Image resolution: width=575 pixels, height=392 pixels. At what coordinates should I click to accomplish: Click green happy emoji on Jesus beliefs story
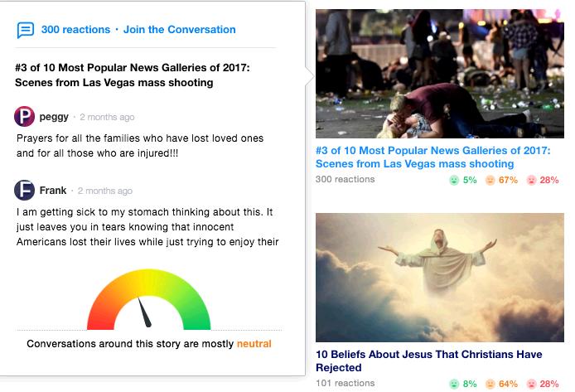pyautogui.click(x=453, y=385)
